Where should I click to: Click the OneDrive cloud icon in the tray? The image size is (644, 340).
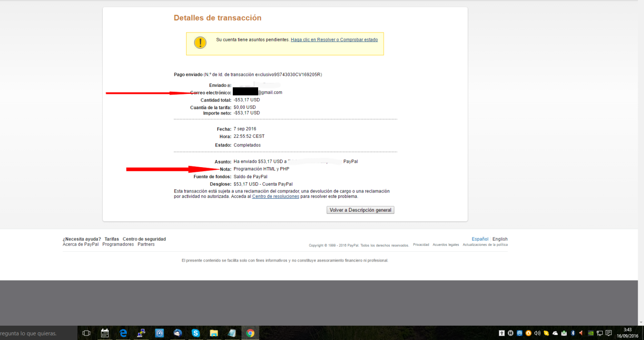coord(555,333)
